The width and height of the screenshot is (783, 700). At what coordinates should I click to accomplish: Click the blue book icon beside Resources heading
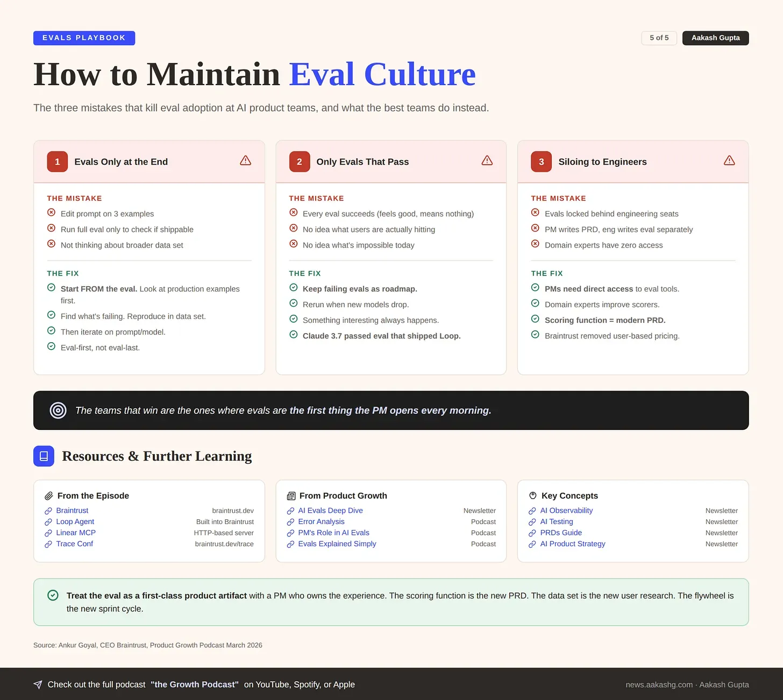44,456
